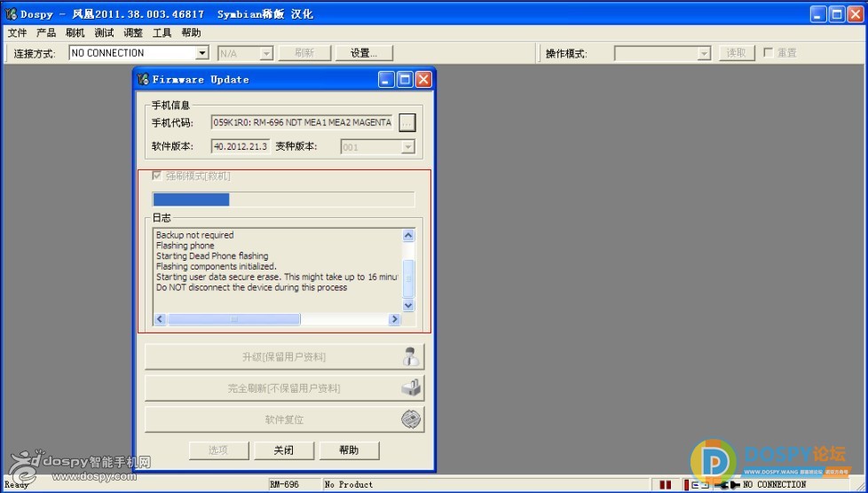Image resolution: width=868 pixels, height=493 pixels.
Task: Click the 刷新 refresh button
Action: (x=304, y=53)
